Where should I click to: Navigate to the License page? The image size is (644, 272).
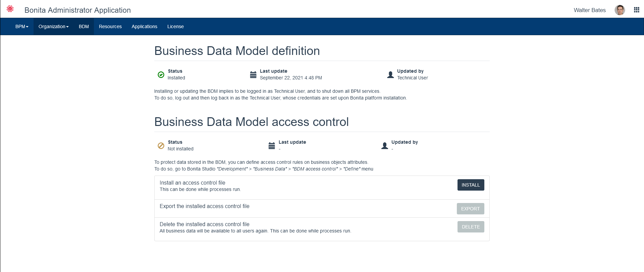[175, 26]
